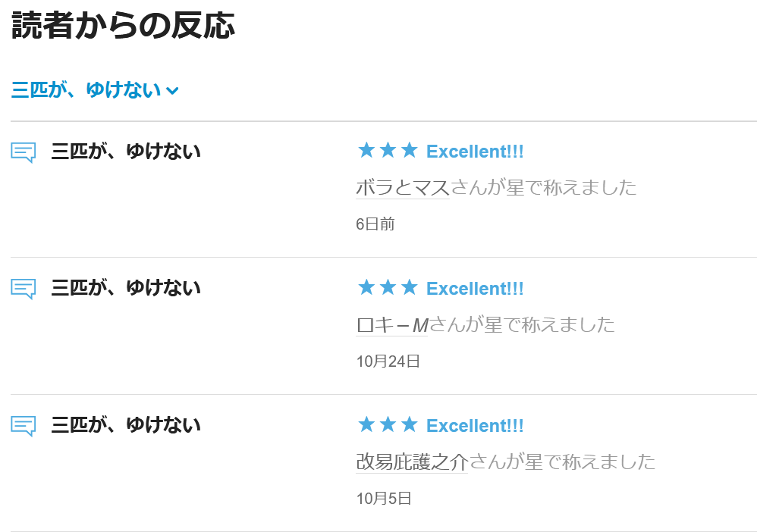Open ロキ－M user profile link

coord(392,325)
